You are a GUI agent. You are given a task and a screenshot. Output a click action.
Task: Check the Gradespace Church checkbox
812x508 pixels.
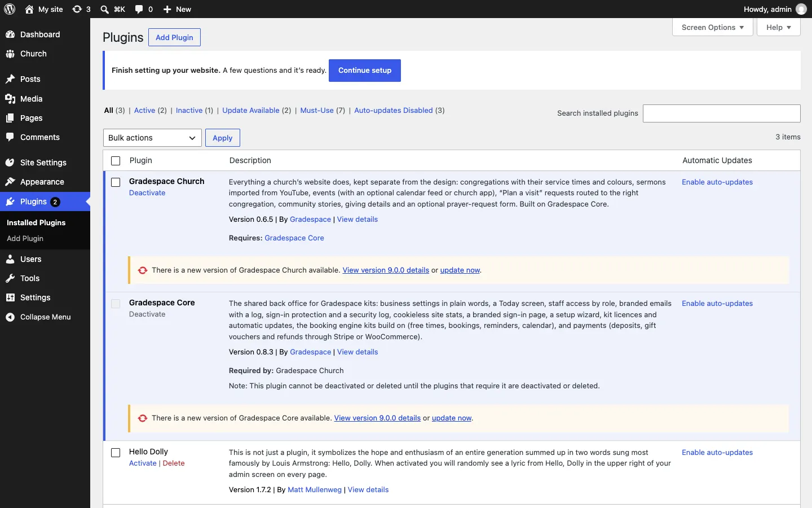116,182
